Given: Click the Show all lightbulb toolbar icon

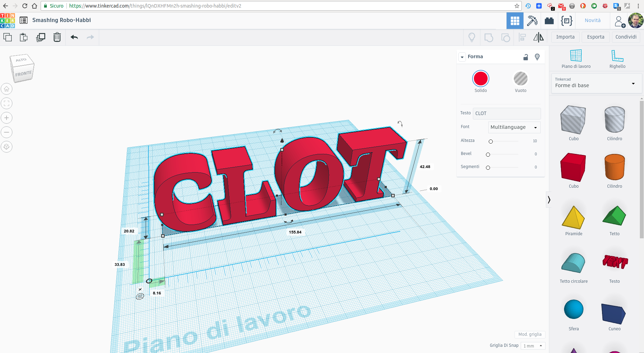Looking at the screenshot, I should tap(472, 37).
